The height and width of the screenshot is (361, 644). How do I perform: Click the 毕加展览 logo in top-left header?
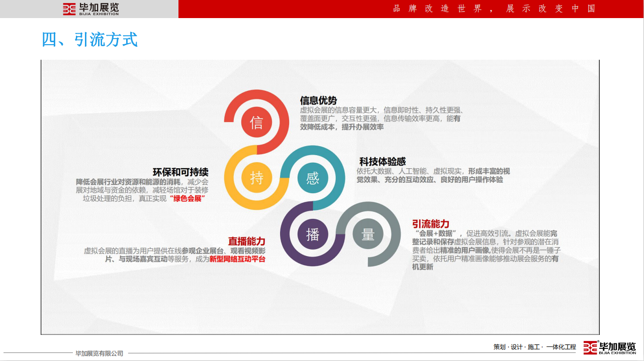coord(91,9)
